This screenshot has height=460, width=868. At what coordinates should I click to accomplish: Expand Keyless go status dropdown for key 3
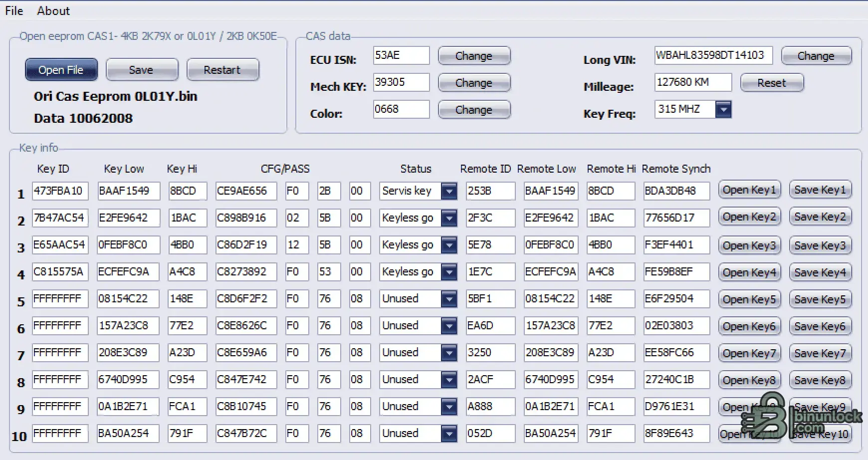(x=449, y=245)
